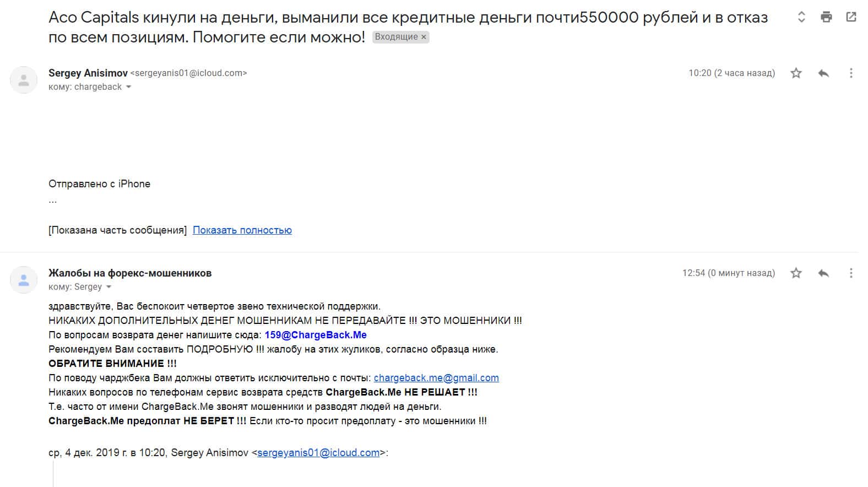868x487 pixels.
Task: Reply to the 12:54 message
Action: click(823, 273)
